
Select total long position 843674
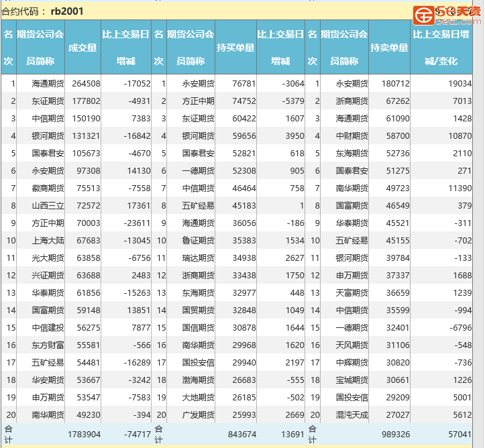click(242, 435)
